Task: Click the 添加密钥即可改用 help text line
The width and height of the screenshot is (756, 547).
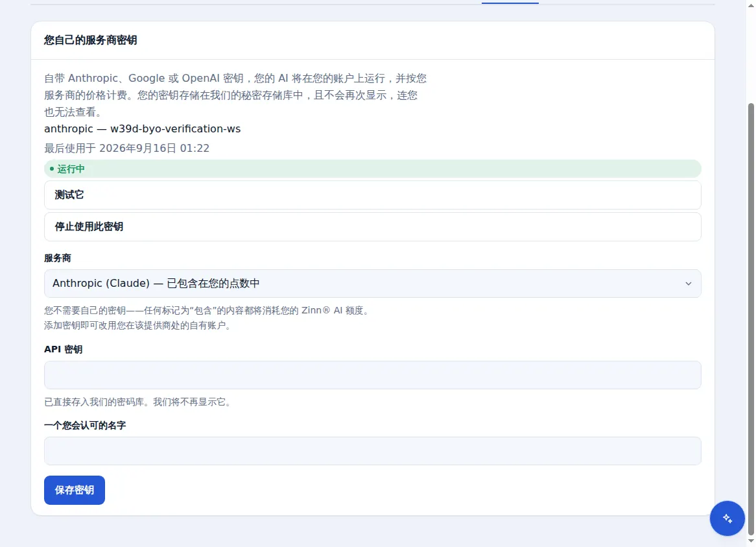Action: 139,326
